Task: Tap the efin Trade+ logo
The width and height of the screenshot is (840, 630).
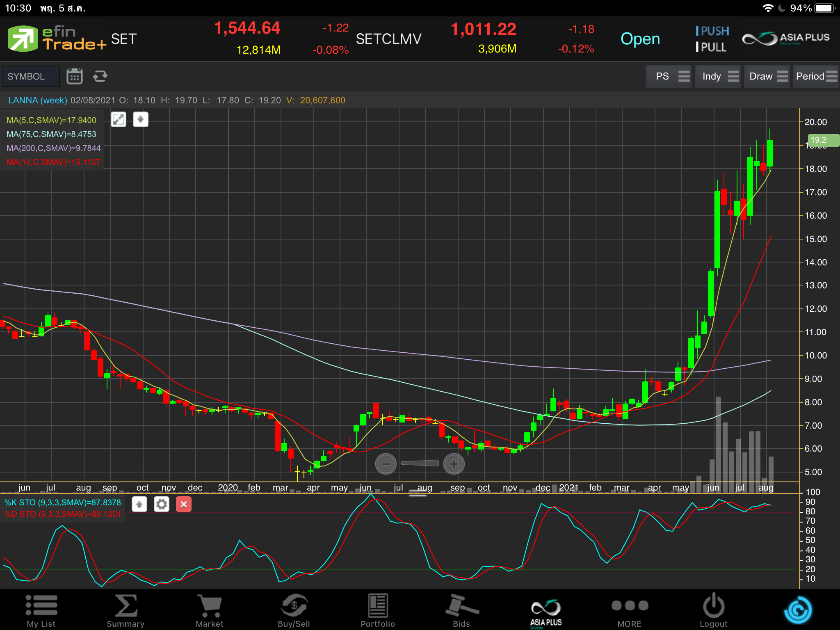Action: point(57,39)
